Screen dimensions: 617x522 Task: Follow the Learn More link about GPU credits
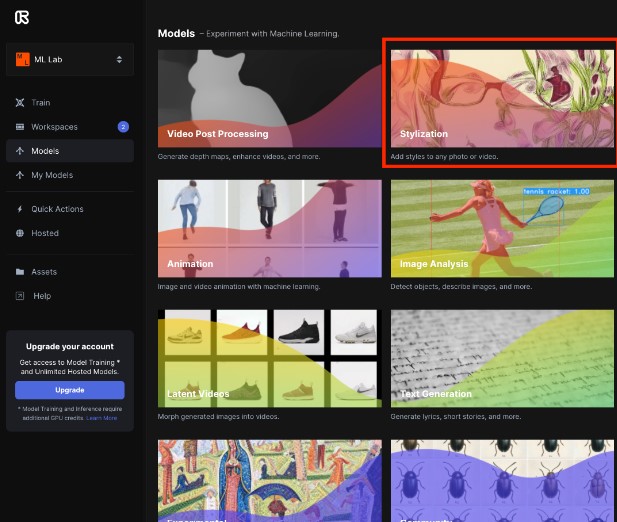click(102, 418)
